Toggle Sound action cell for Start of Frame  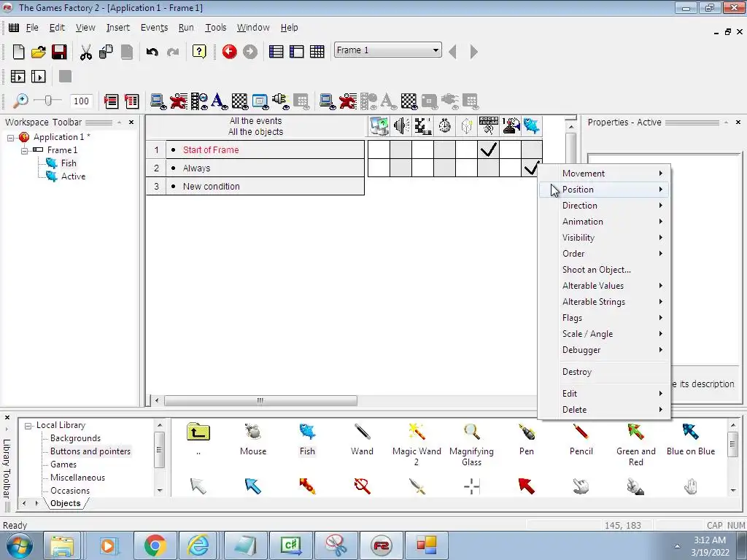(x=401, y=149)
